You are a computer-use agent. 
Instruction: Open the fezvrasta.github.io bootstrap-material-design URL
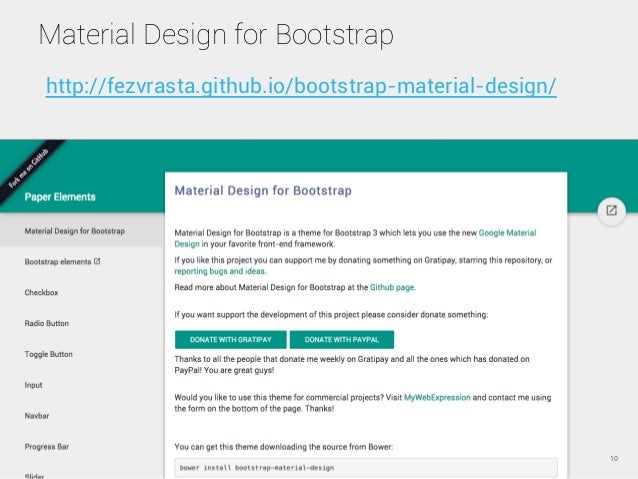coord(301,86)
